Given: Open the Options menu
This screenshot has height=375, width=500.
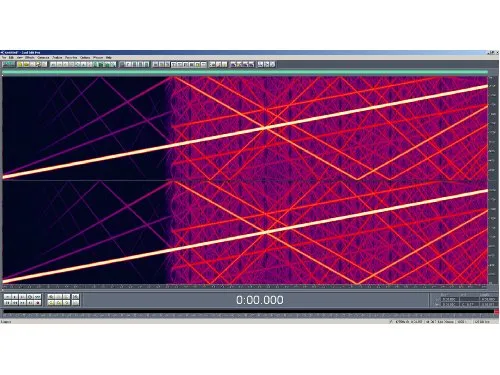Looking at the screenshot, I should (85, 58).
